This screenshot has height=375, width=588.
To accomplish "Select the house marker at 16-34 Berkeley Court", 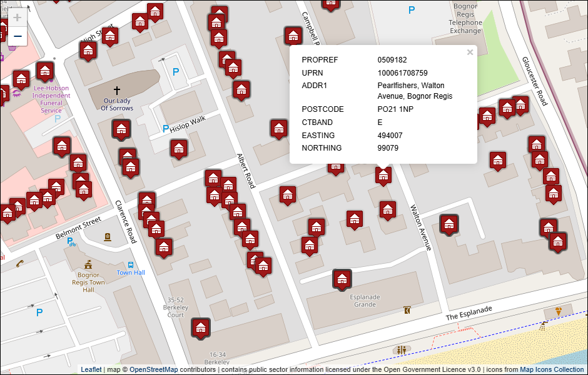I will point(201,327).
